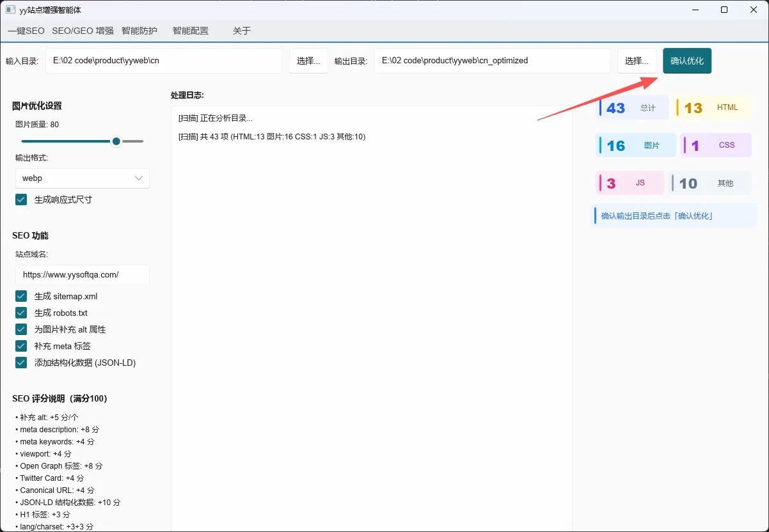This screenshot has height=532, width=769.
Task: Click the Canonical URL: +4 分 line
Action: tap(55, 490)
